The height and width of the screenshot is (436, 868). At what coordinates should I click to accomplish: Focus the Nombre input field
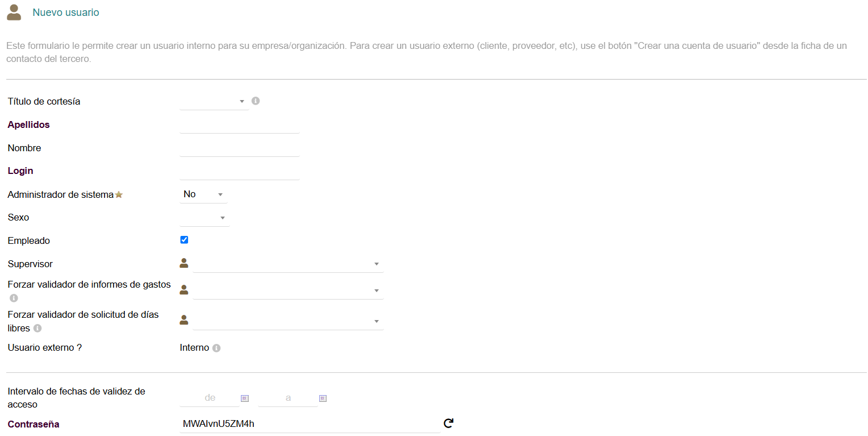pyautogui.click(x=239, y=148)
